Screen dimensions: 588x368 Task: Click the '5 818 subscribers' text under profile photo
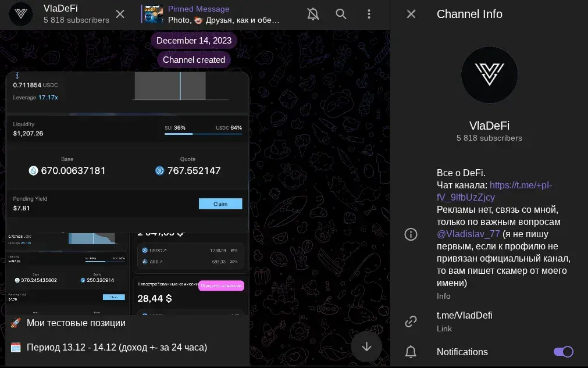coord(489,138)
